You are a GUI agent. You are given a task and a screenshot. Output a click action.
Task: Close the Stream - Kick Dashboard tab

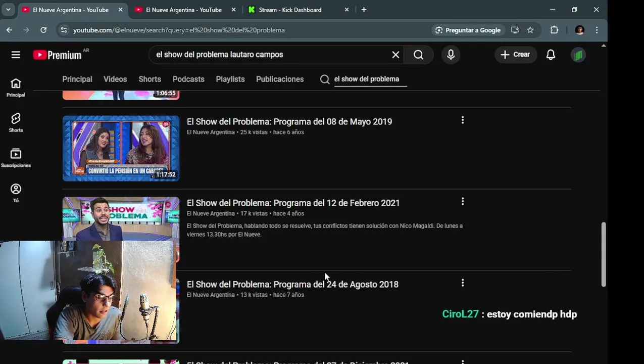(x=346, y=10)
